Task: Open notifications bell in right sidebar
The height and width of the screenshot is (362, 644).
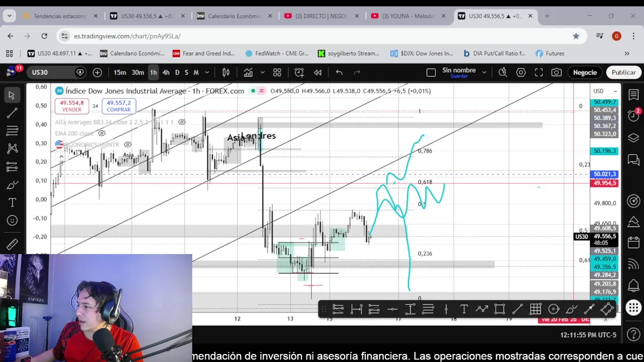Action: click(x=633, y=286)
